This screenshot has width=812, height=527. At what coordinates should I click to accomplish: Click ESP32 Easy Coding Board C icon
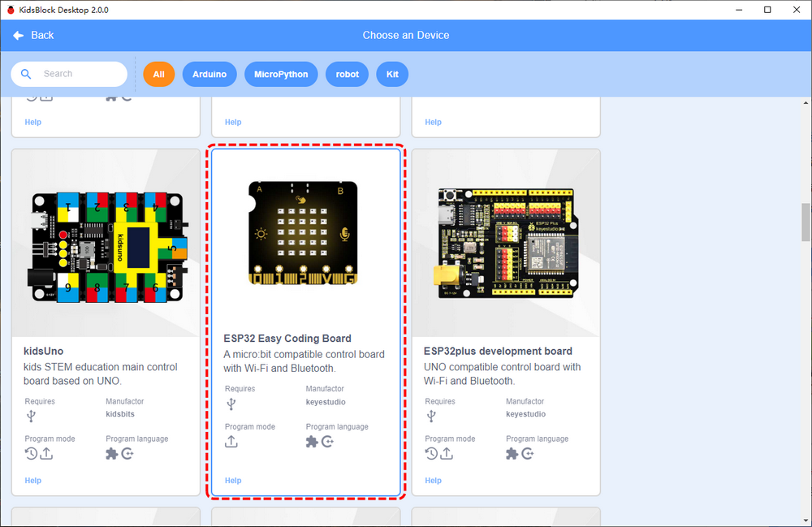click(x=328, y=442)
